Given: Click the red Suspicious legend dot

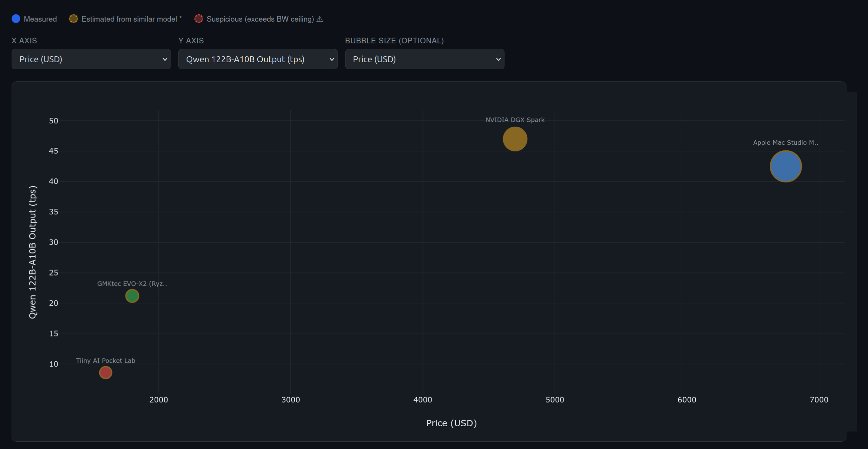Looking at the screenshot, I should point(199,19).
